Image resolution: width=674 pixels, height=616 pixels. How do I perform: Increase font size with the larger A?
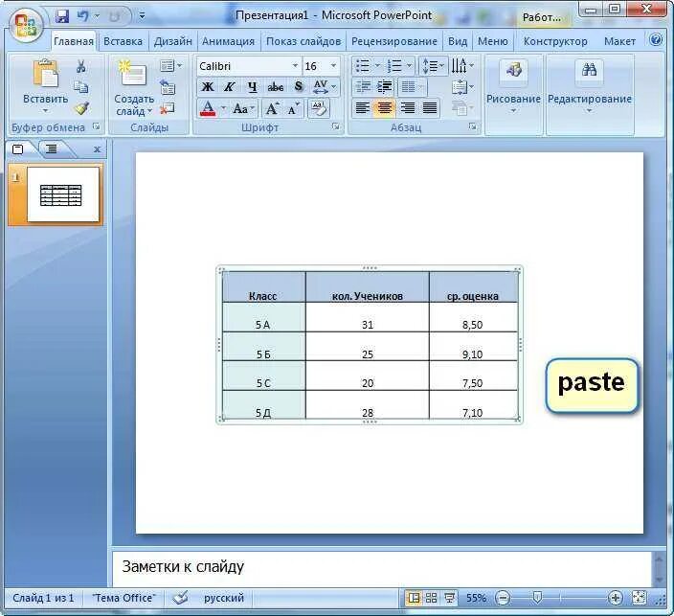[272, 109]
